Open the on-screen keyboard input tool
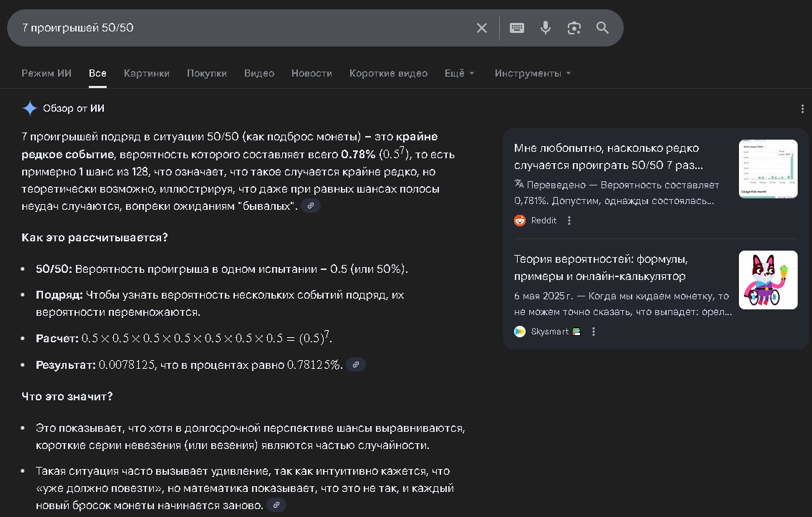Screen dimensions: 812x517 click(x=517, y=28)
